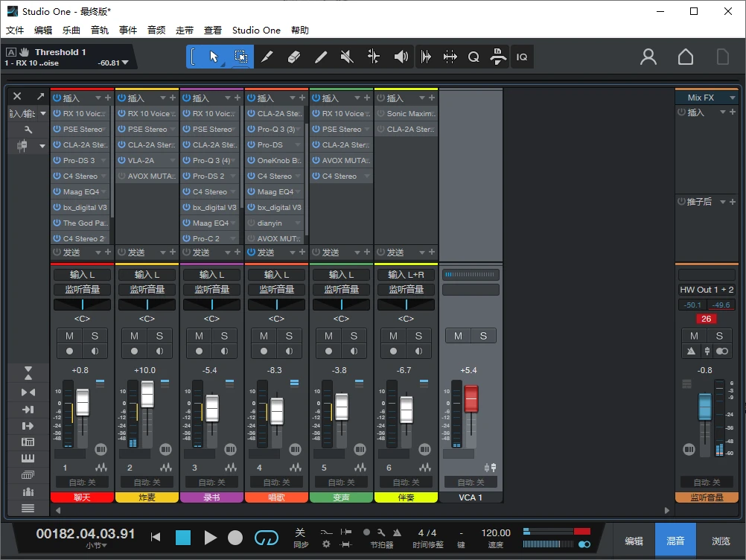Click the 编辑 edit button
This screenshot has width=746, height=560.
click(x=634, y=541)
